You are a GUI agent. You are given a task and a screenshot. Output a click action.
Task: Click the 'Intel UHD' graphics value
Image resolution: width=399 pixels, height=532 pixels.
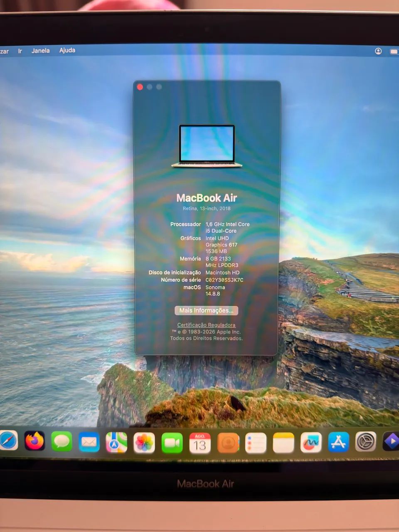click(217, 238)
